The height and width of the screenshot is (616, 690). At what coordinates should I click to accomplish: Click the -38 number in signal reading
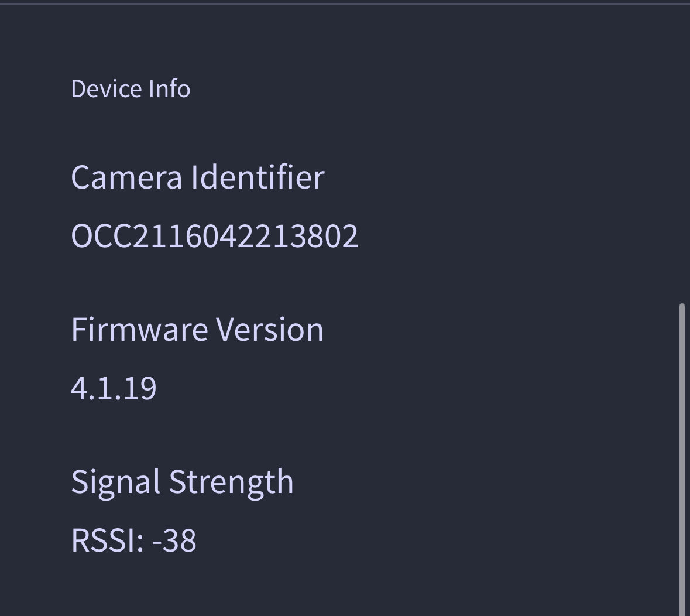174,539
